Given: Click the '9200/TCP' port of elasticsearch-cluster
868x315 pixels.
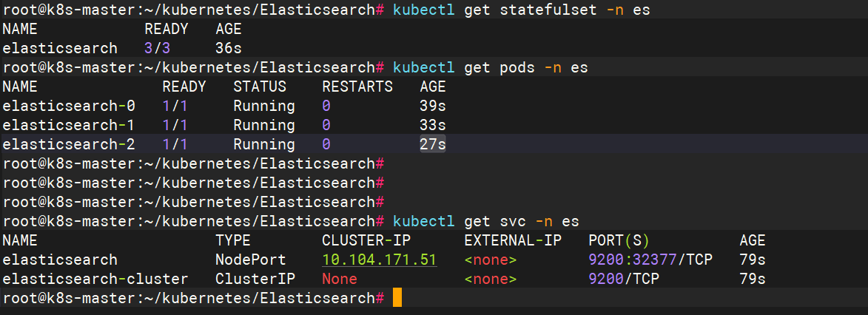Looking at the screenshot, I should (x=625, y=279).
